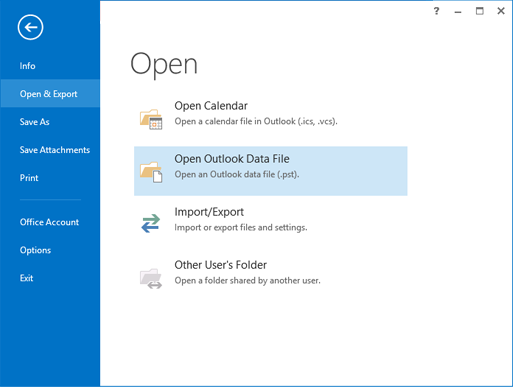Click 'Import or export files and settings' description
The image size is (513, 387).
(x=241, y=227)
